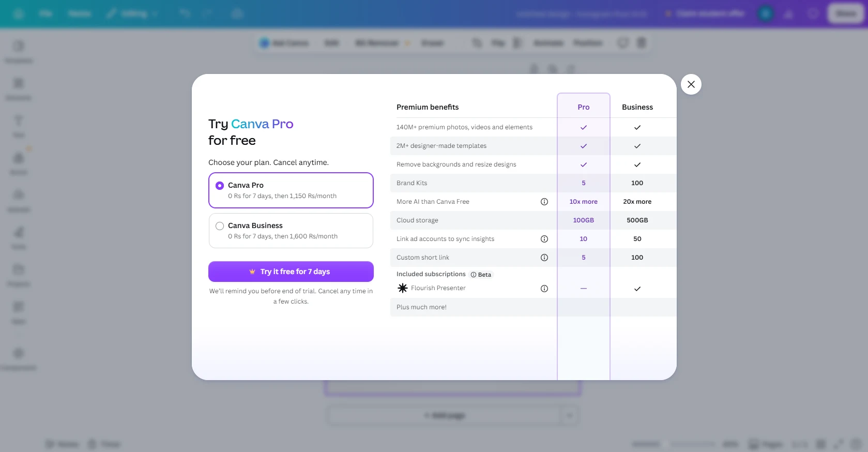Click the Custom short link label

click(x=423, y=258)
